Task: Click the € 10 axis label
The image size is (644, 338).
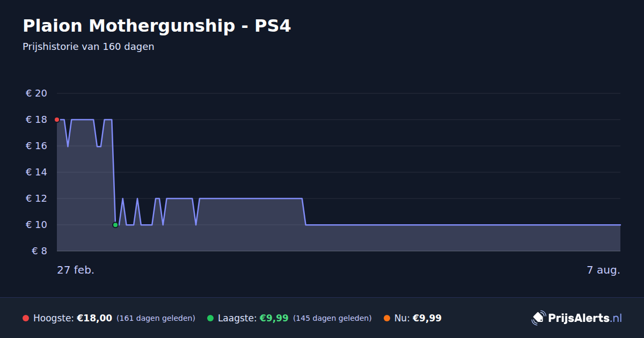Action: point(36,225)
